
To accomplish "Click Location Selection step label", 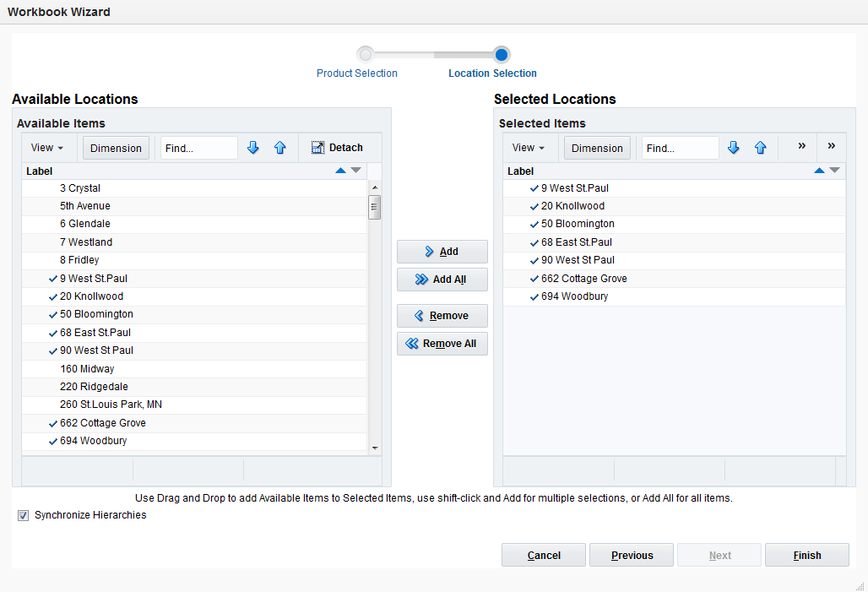I will pos(492,73).
